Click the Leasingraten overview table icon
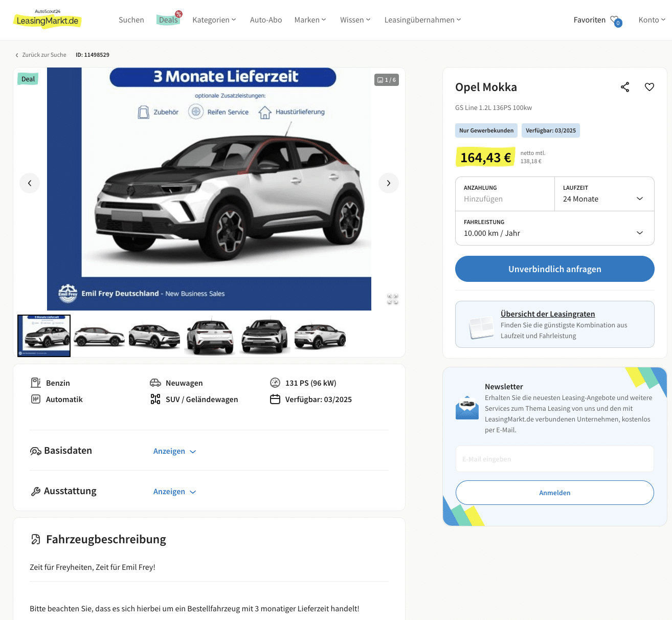Screen dimensions: 672x620 481,327
